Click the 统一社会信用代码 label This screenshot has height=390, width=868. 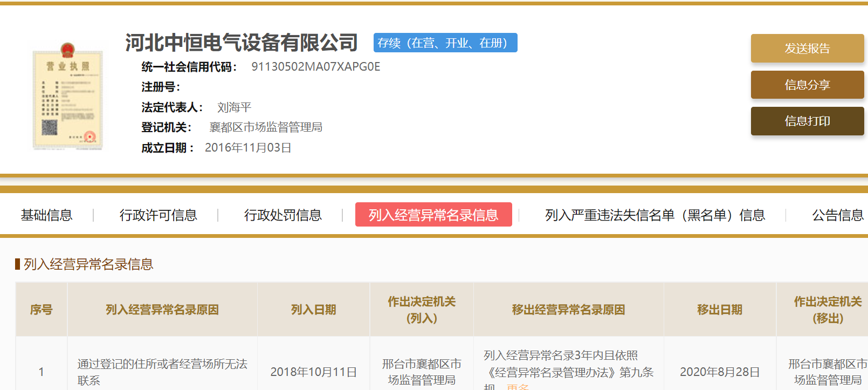(189, 67)
